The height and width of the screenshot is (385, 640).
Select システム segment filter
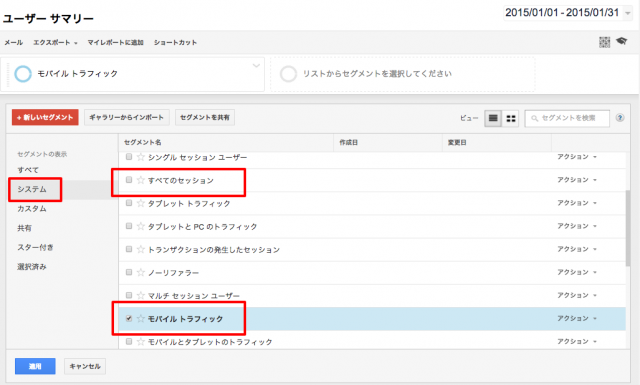(32, 189)
